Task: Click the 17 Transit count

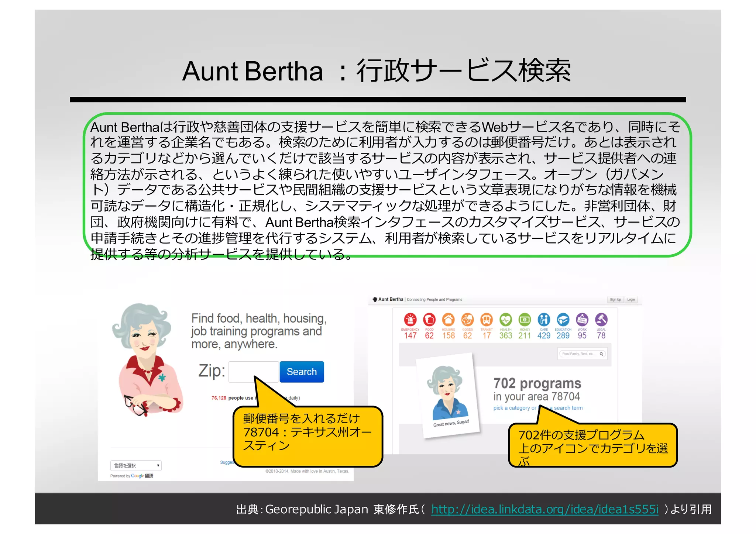Action: pyautogui.click(x=487, y=335)
